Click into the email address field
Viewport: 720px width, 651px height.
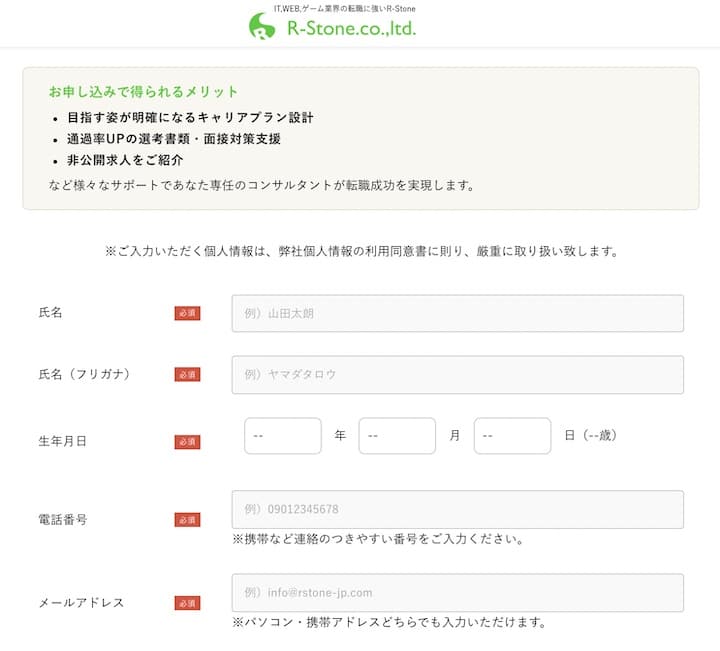coord(457,592)
